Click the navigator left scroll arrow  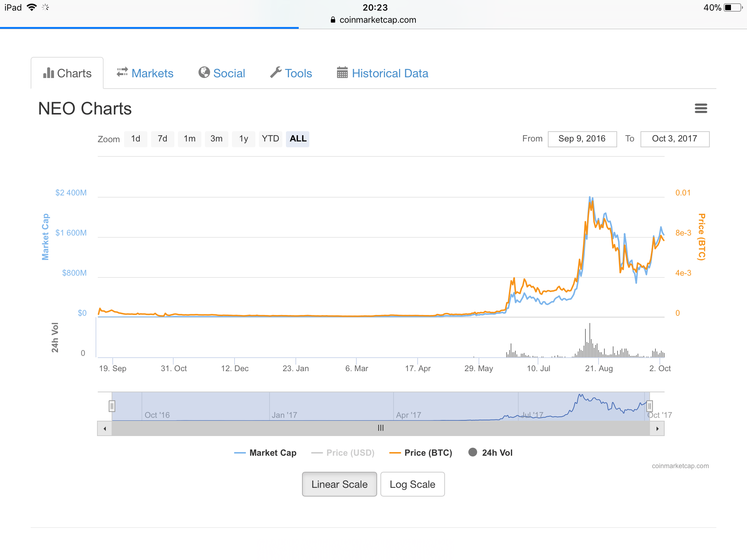105,428
